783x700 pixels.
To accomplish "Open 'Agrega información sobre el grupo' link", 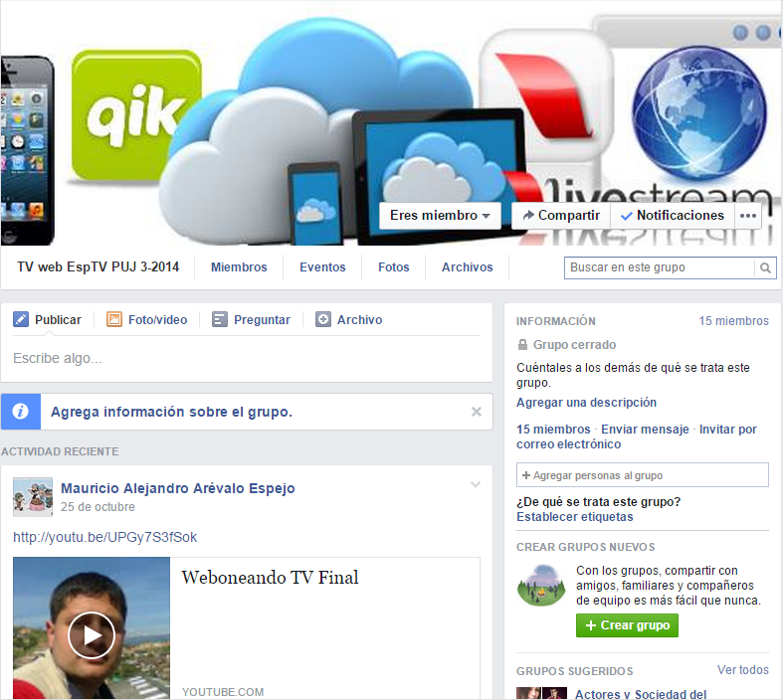I will tap(171, 412).
